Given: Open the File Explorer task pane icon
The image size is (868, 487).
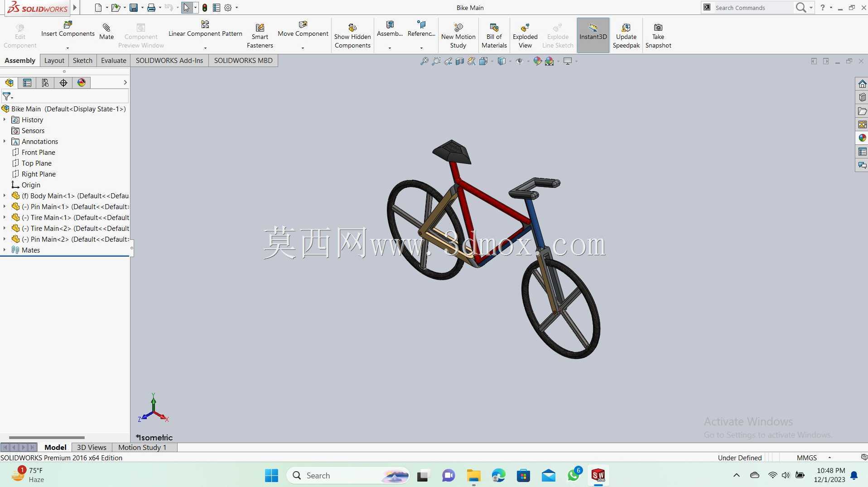Looking at the screenshot, I should 862,111.
